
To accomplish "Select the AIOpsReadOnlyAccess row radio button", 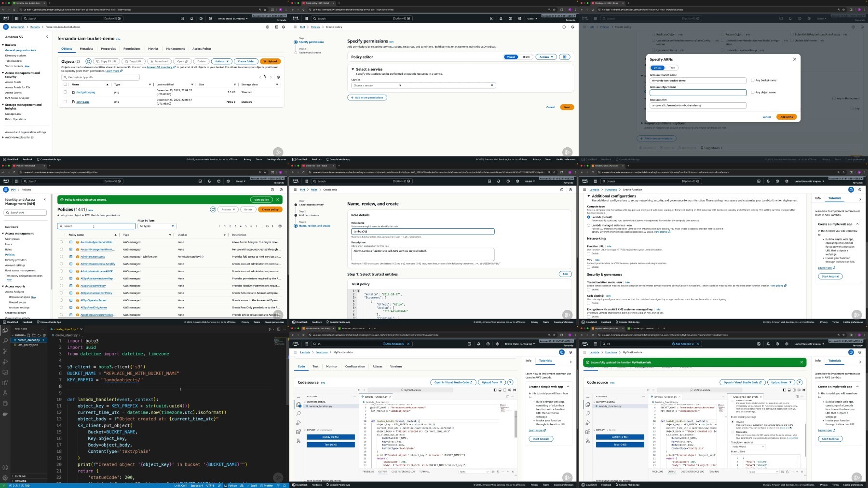I will tap(61, 307).
